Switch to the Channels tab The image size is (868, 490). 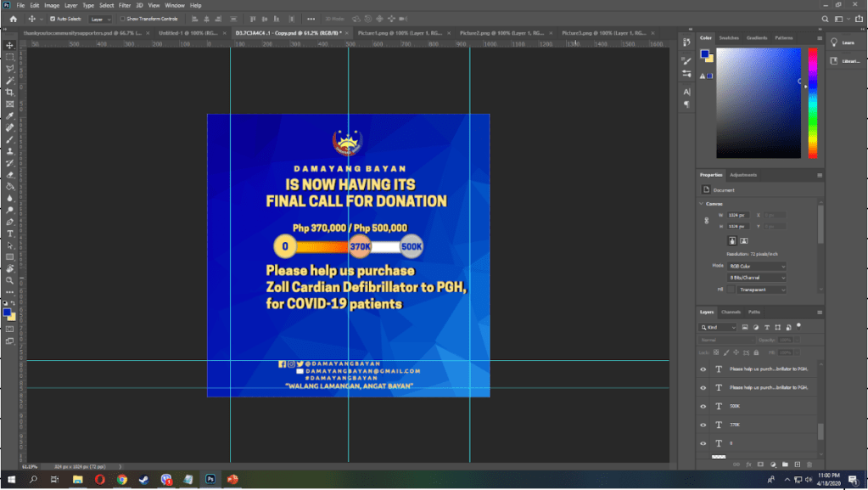[x=731, y=312]
